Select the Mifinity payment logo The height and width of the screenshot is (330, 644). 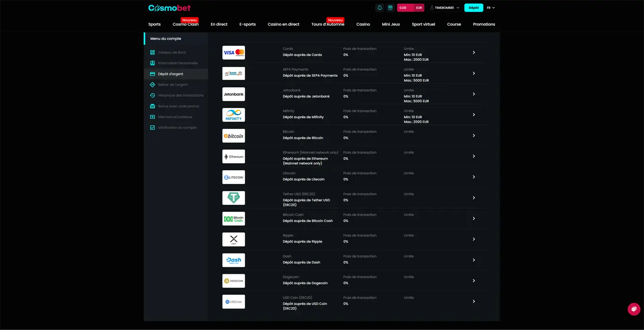tap(234, 115)
